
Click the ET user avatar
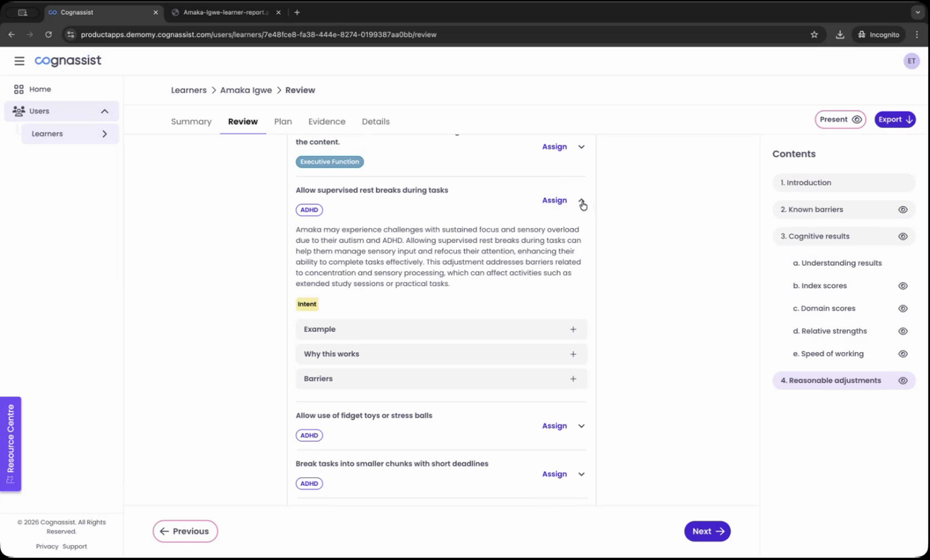point(911,61)
